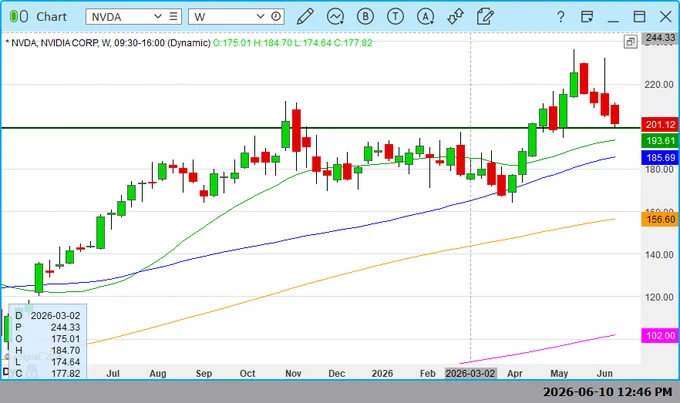
Task: Click the Nov label on time axis
Action: click(x=293, y=374)
